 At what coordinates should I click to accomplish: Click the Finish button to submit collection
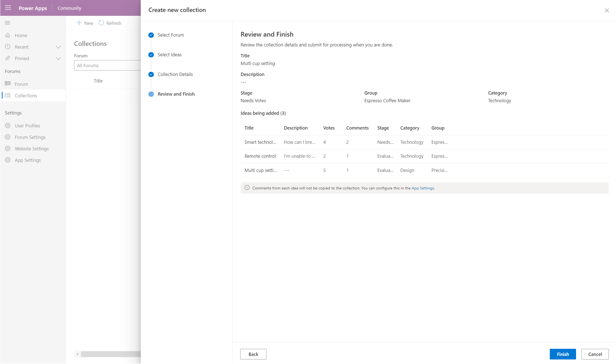pos(563,354)
